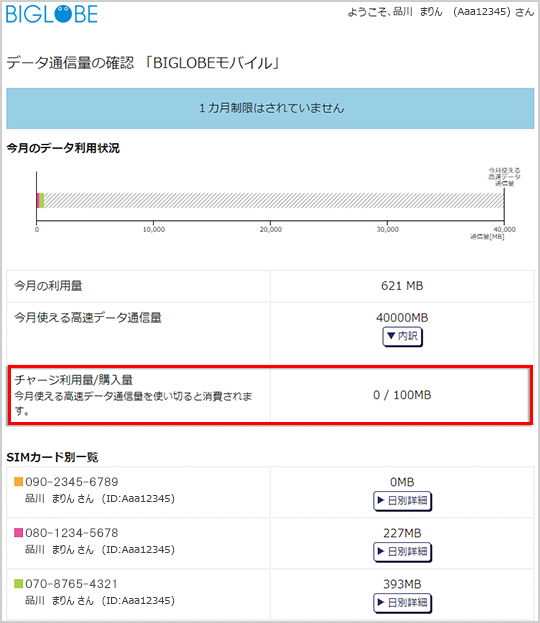The image size is (540, 623).
Task: Open 日別詳細 for 090-2345-6789
Action: 402,501
